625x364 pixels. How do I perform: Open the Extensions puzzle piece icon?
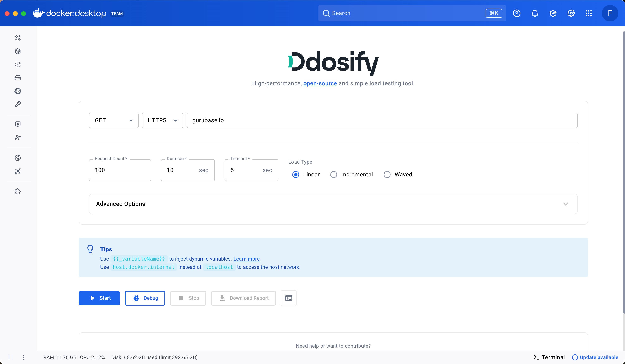tap(18, 192)
